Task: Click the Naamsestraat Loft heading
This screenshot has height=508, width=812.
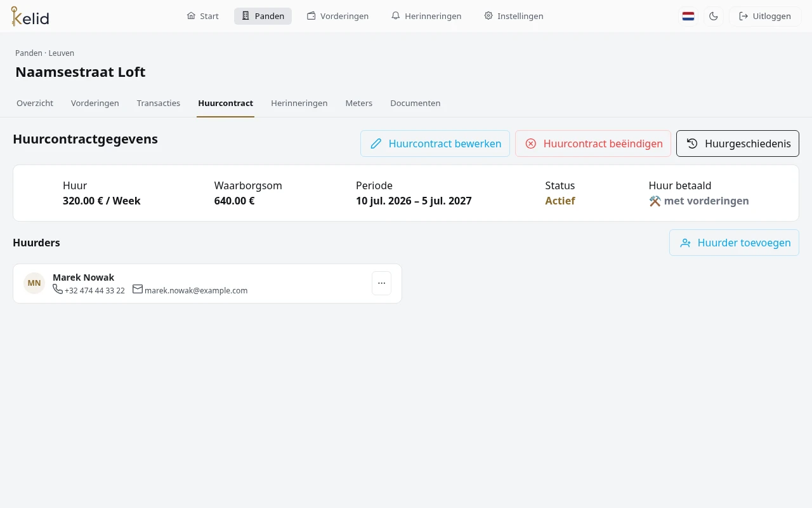Action: click(81, 72)
